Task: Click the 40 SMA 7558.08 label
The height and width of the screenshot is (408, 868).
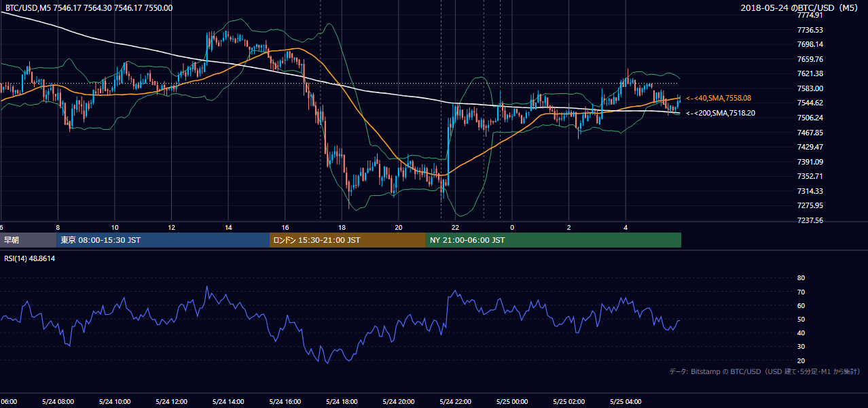Action: (719, 98)
